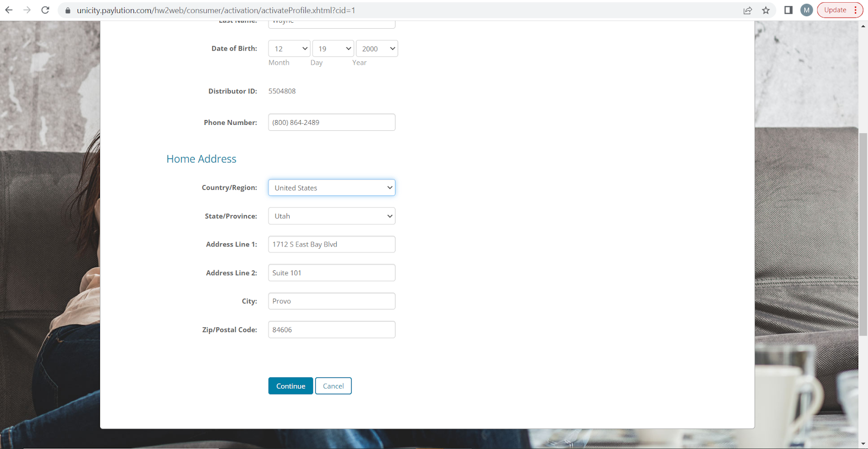Click the Zip/Postal Code label
This screenshot has width=868, height=449.
point(229,330)
